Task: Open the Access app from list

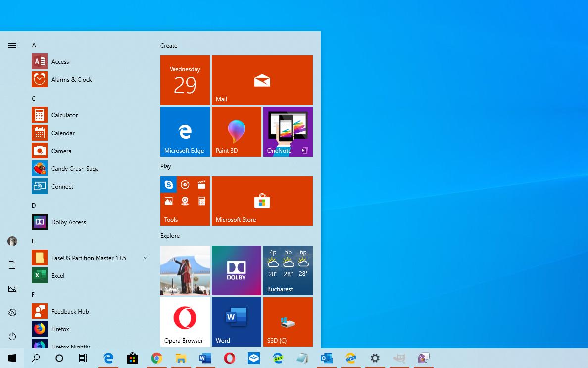Action: point(60,62)
